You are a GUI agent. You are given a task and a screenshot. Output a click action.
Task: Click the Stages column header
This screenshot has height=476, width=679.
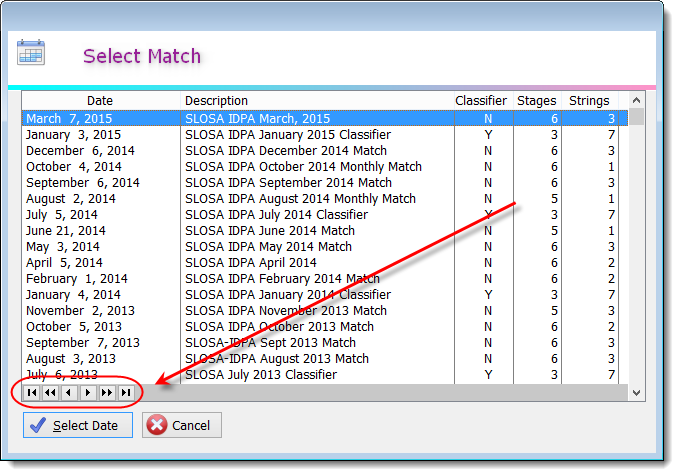[537, 101]
